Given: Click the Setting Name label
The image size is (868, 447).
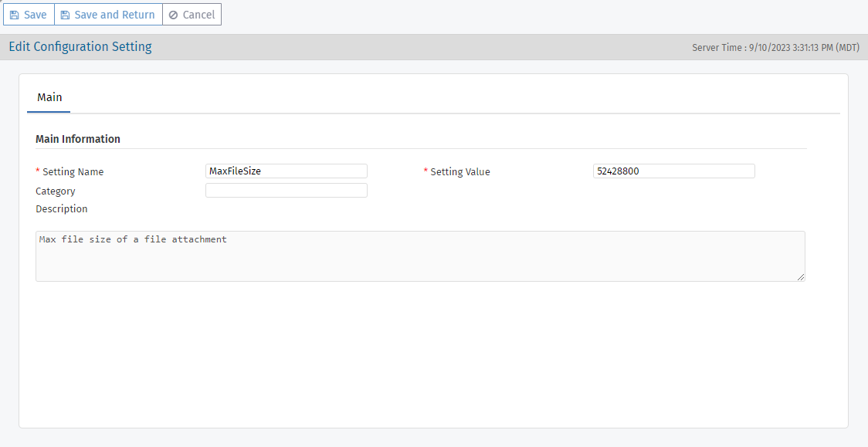Looking at the screenshot, I should tap(73, 172).
